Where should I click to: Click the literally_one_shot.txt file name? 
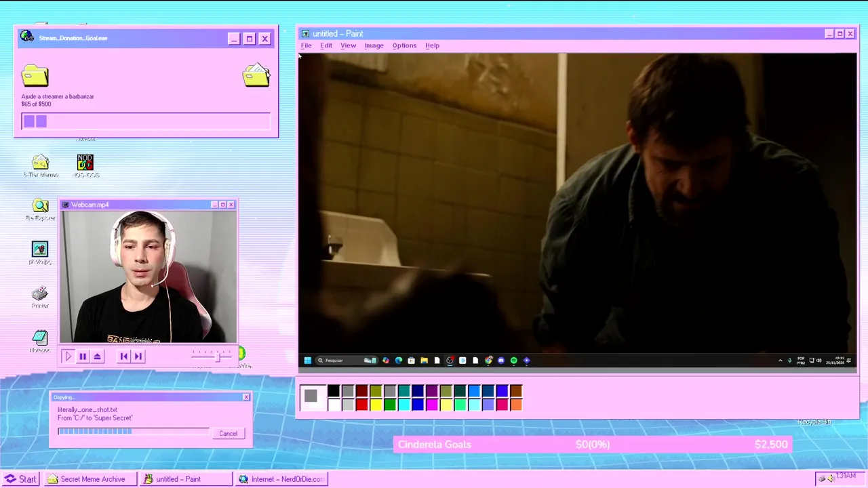87,410
